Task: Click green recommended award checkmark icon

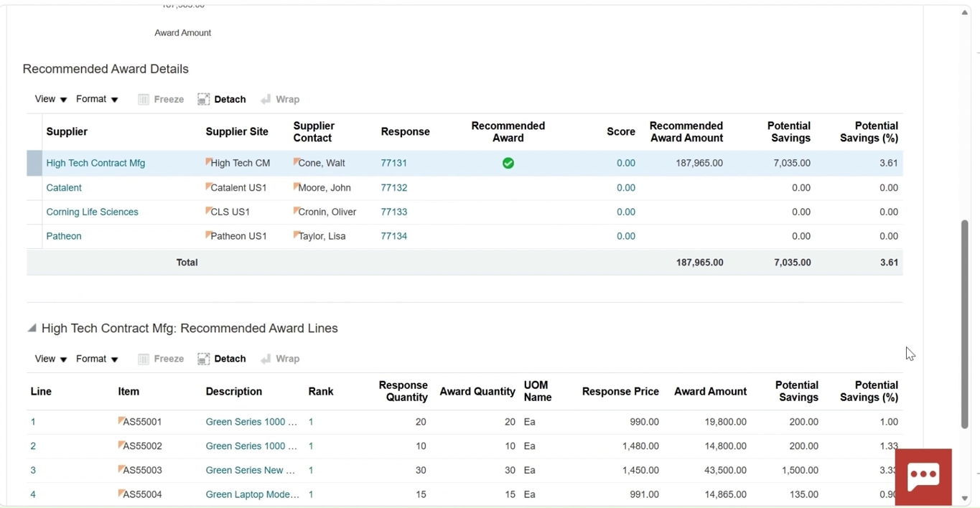Action: pyautogui.click(x=508, y=164)
